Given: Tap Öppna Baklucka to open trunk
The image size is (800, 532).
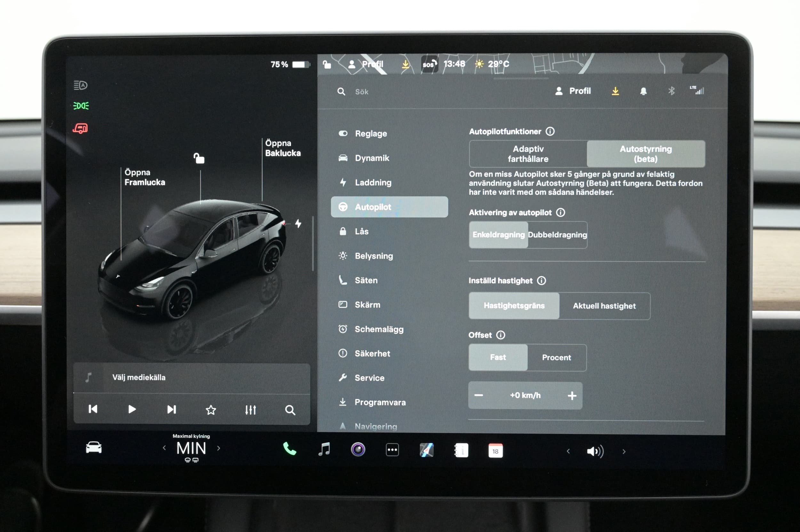Looking at the screenshot, I should pyautogui.click(x=283, y=148).
